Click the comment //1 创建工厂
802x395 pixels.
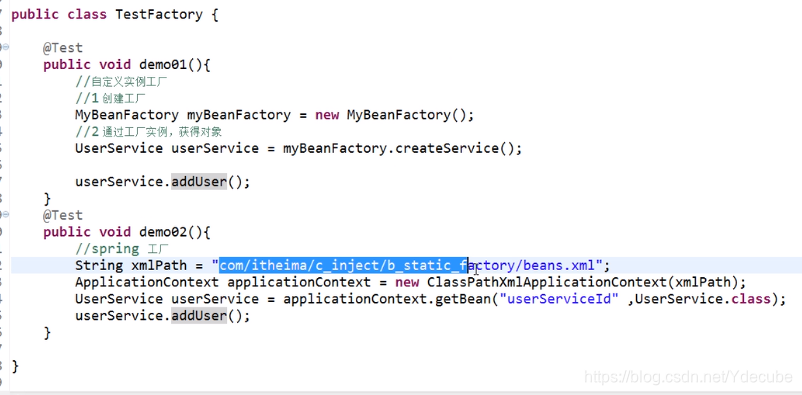click(111, 98)
